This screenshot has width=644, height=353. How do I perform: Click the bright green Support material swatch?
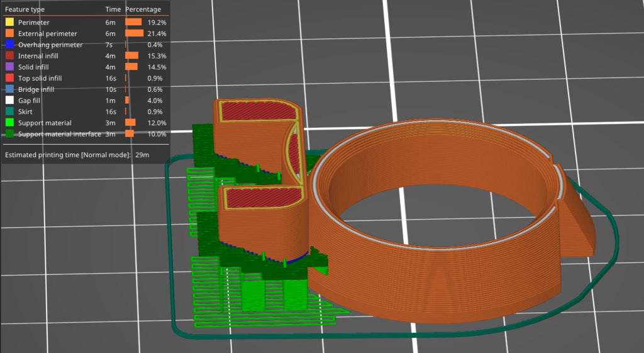9,123
